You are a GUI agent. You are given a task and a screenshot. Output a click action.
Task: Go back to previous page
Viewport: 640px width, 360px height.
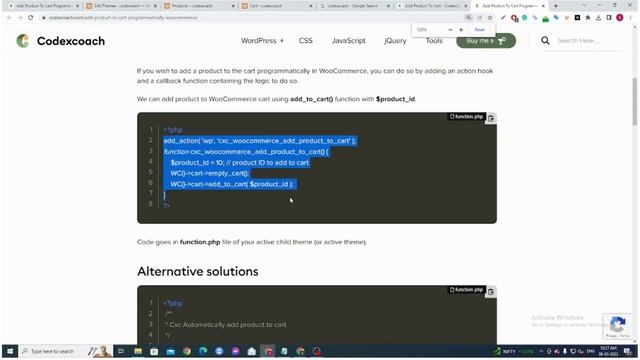[9, 18]
